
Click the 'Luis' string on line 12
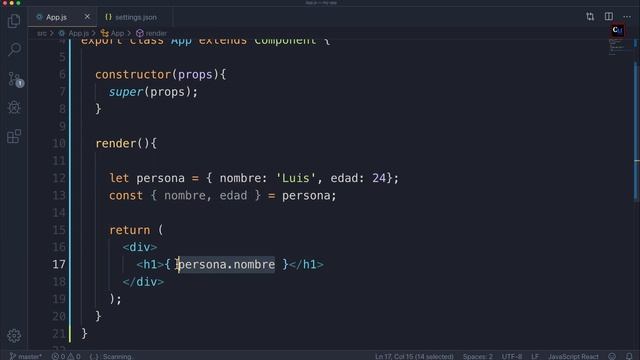coord(296,178)
